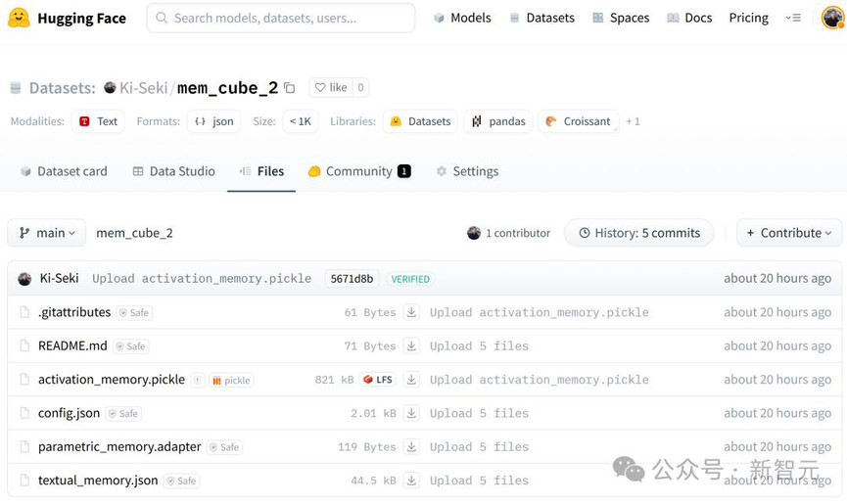Switch to the Community tab

click(x=359, y=171)
